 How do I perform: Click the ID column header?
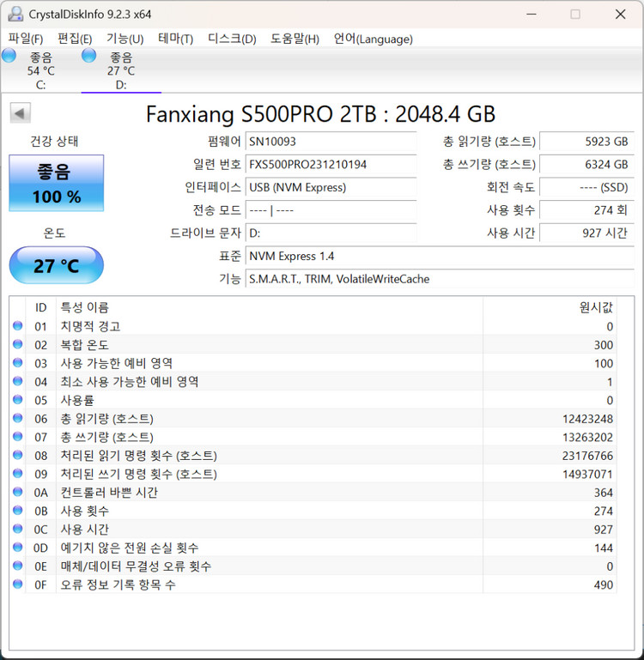(41, 307)
